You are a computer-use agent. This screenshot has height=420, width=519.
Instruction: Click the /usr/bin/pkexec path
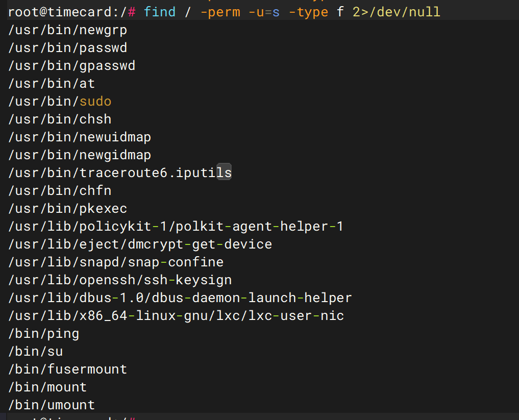click(68, 209)
